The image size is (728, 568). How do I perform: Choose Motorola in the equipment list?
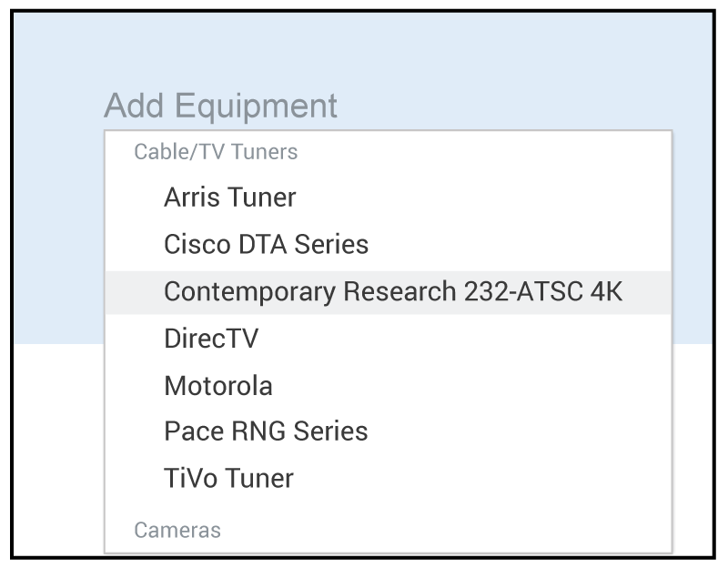click(x=218, y=385)
